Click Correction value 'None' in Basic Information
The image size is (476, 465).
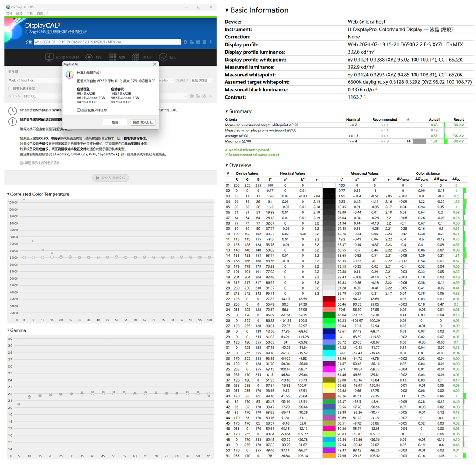(x=354, y=37)
